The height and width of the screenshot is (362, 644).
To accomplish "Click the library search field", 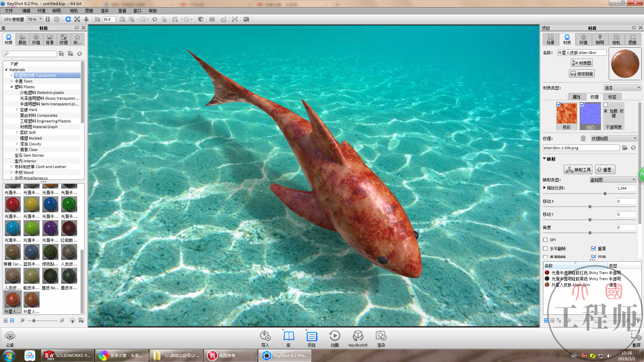I will point(30,54).
